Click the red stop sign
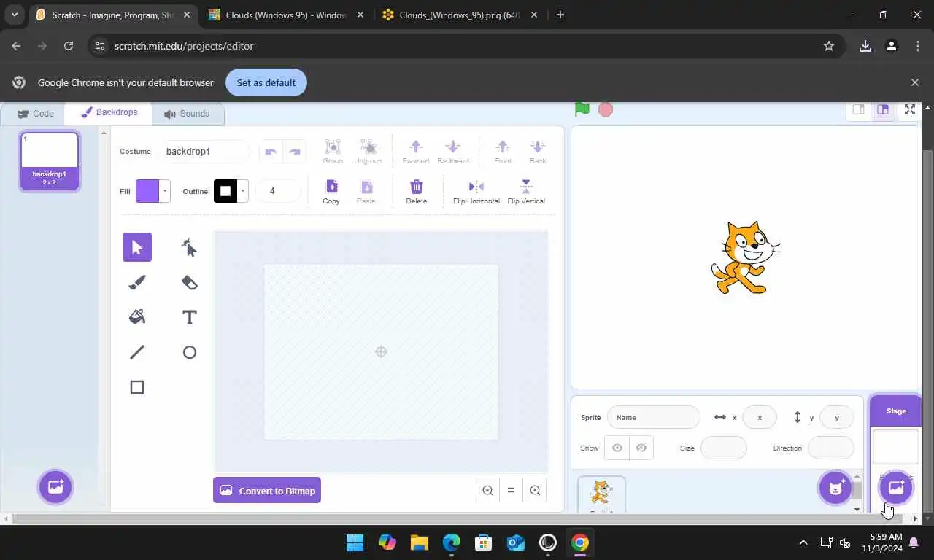 coord(606,109)
